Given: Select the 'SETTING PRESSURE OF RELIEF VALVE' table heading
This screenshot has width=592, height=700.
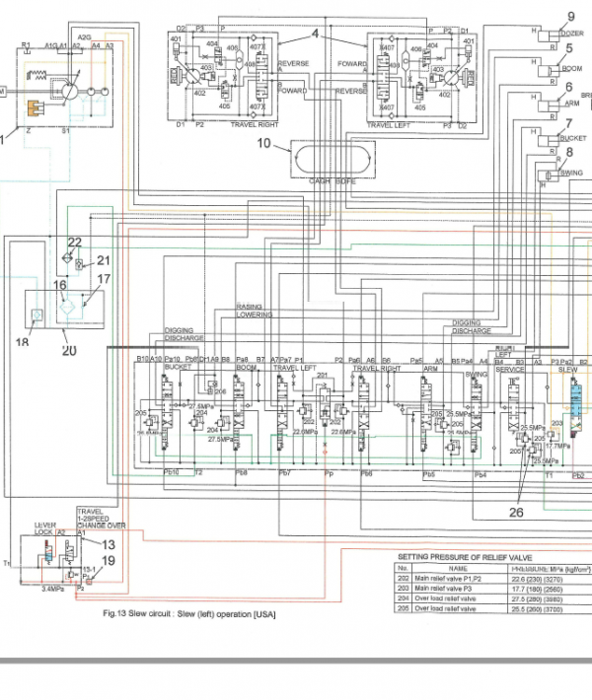Looking at the screenshot, I should tap(465, 557).
